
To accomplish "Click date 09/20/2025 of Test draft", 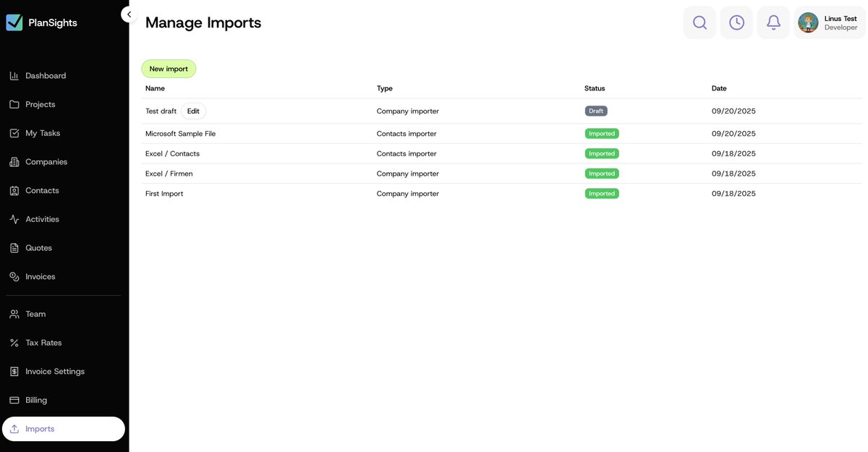I will (x=733, y=111).
